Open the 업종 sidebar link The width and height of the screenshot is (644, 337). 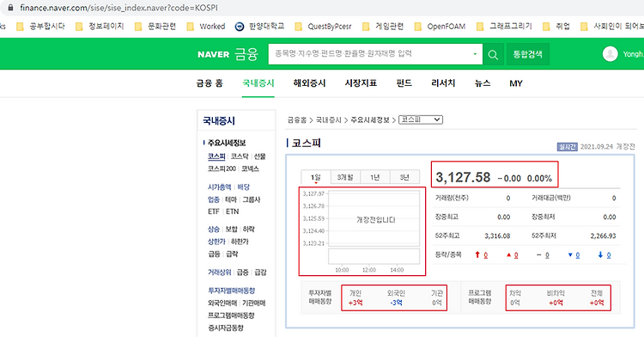[x=214, y=199]
